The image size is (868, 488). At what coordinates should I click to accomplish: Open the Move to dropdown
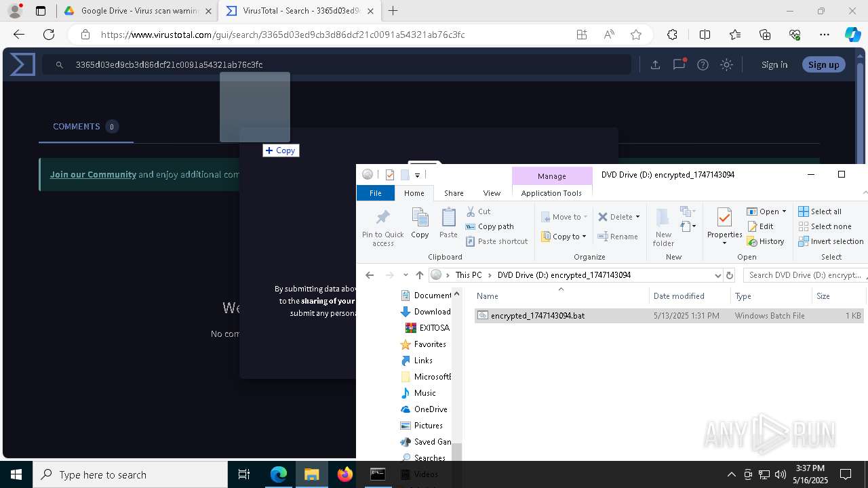pyautogui.click(x=564, y=217)
